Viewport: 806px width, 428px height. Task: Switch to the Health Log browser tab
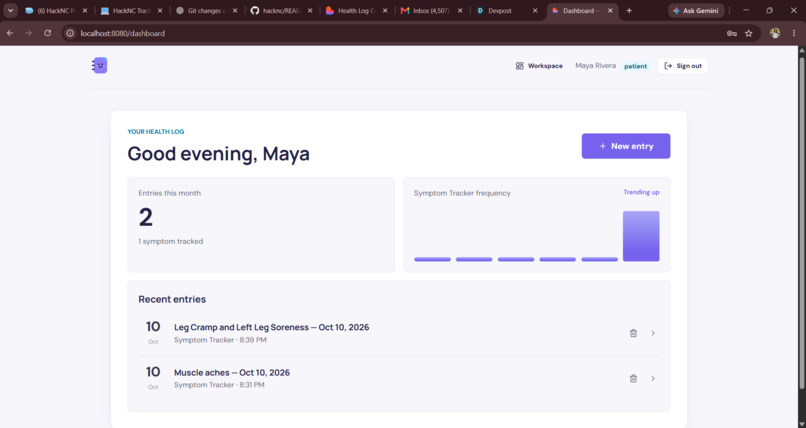(356, 10)
